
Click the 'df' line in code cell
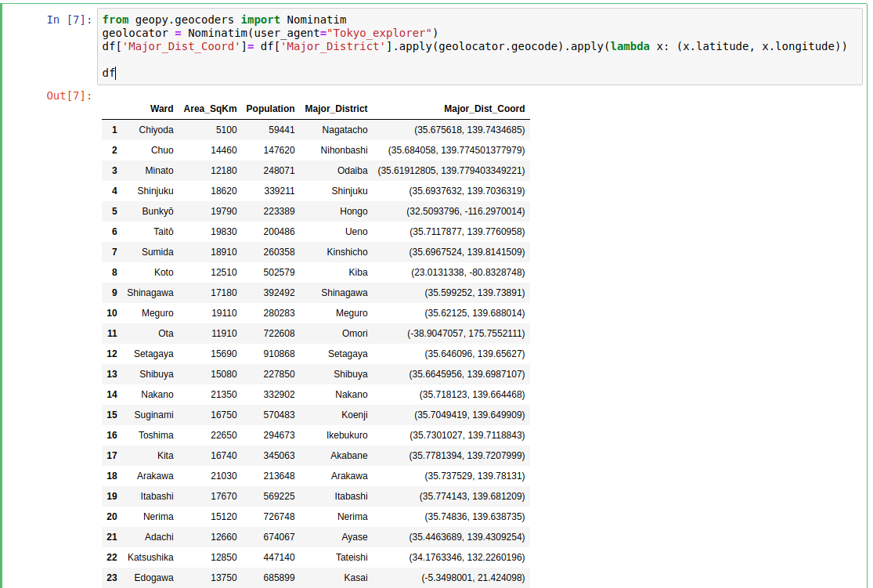click(x=108, y=73)
